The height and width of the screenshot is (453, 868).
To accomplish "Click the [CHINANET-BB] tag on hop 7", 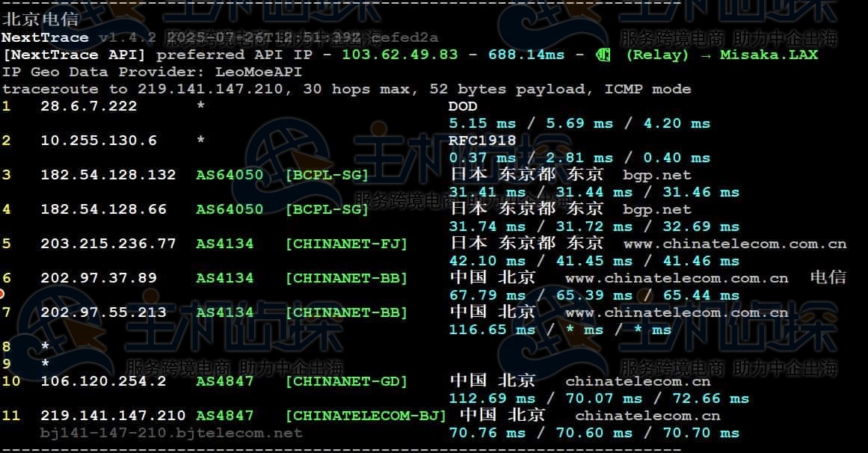I will click(346, 312).
